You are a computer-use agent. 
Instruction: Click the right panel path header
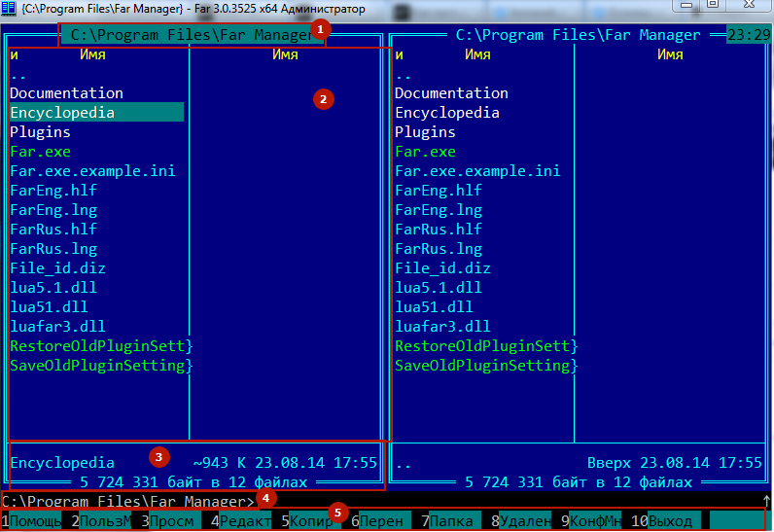(578, 35)
